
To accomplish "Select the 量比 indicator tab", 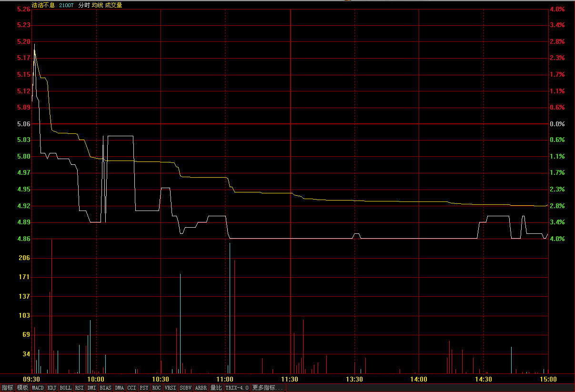I will coord(216,388).
